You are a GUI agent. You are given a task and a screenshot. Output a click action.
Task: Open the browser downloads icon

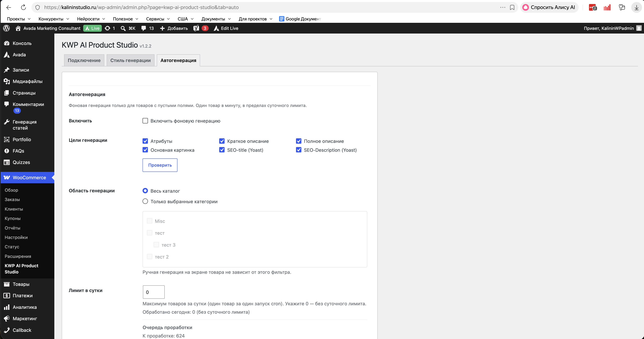tap(636, 8)
